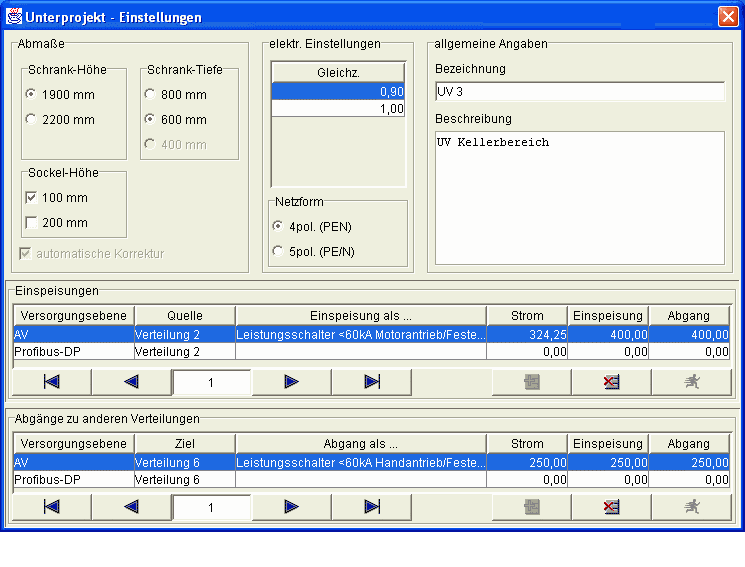Jump to last record in Abgänge navigator
Screen dimensions: 745x567
(371, 508)
